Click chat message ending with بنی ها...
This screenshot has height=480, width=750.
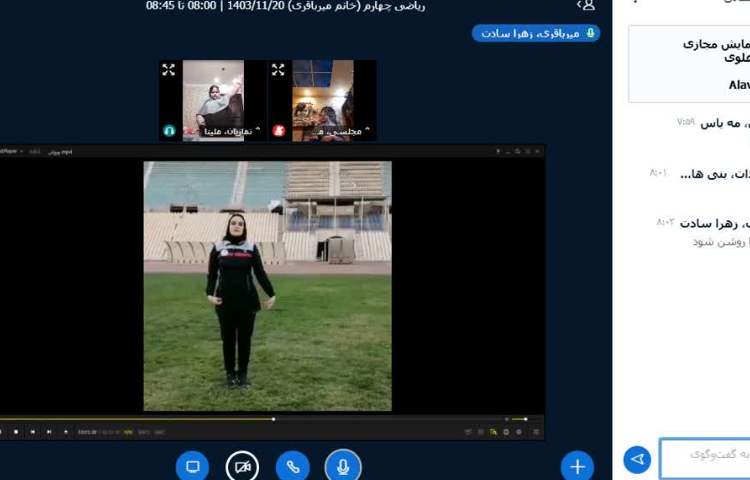(715, 175)
